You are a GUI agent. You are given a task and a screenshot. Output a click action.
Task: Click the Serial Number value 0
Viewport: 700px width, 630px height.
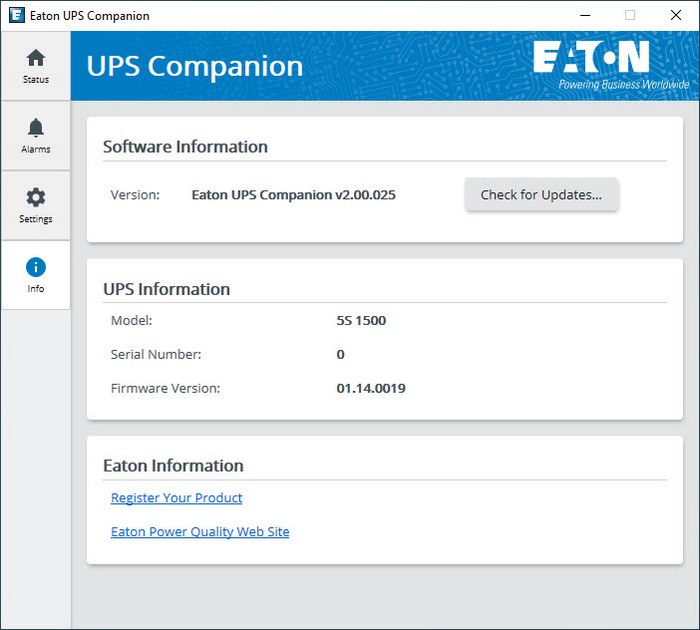[341, 354]
